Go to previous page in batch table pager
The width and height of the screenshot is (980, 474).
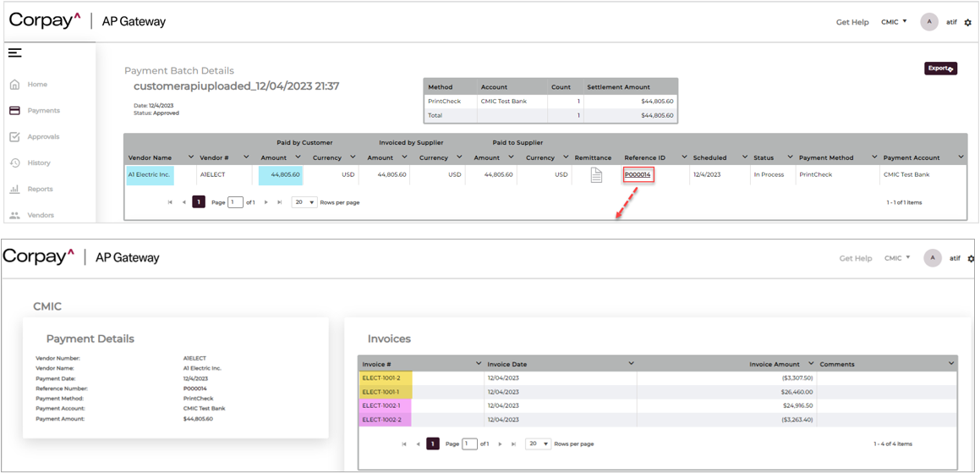(183, 202)
